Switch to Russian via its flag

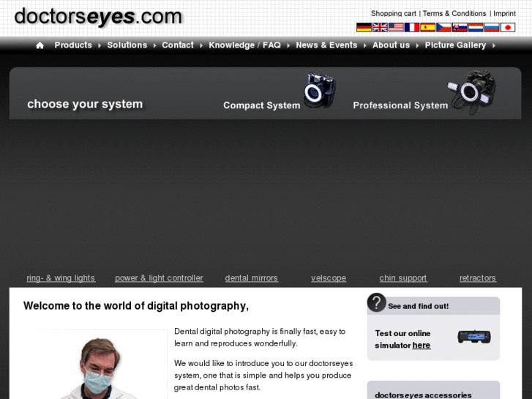[491, 28]
